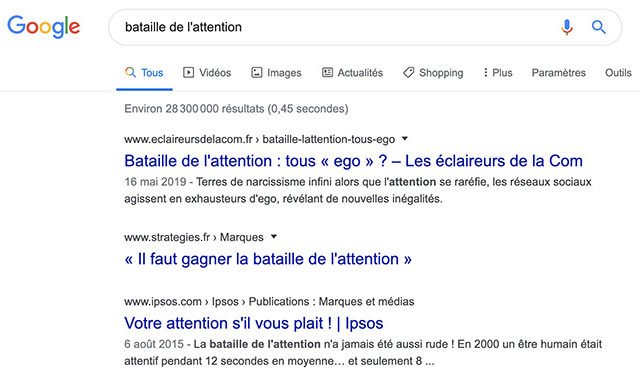640x372 pixels.
Task: Submit search with the magnifying glass icon
Action: (x=598, y=27)
